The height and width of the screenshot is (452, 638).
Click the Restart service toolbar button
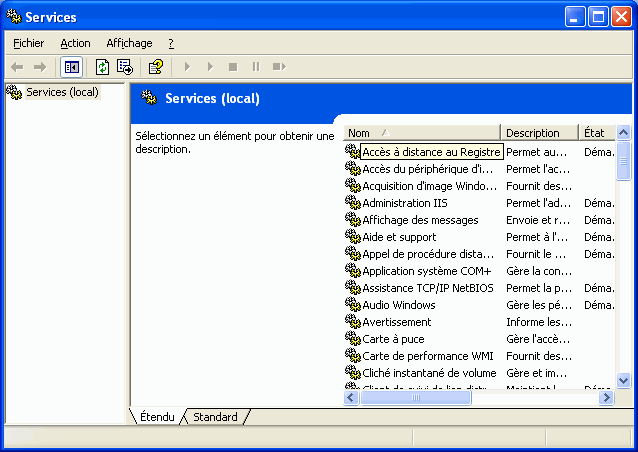tap(279, 67)
